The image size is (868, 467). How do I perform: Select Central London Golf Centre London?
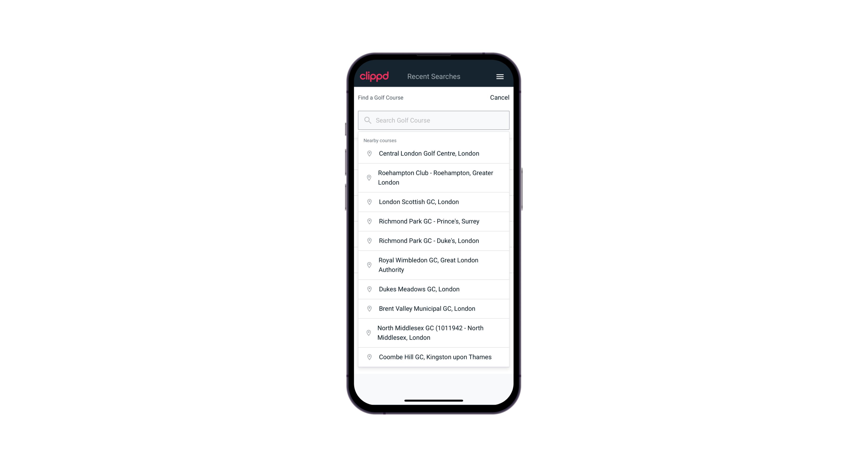(434, 153)
